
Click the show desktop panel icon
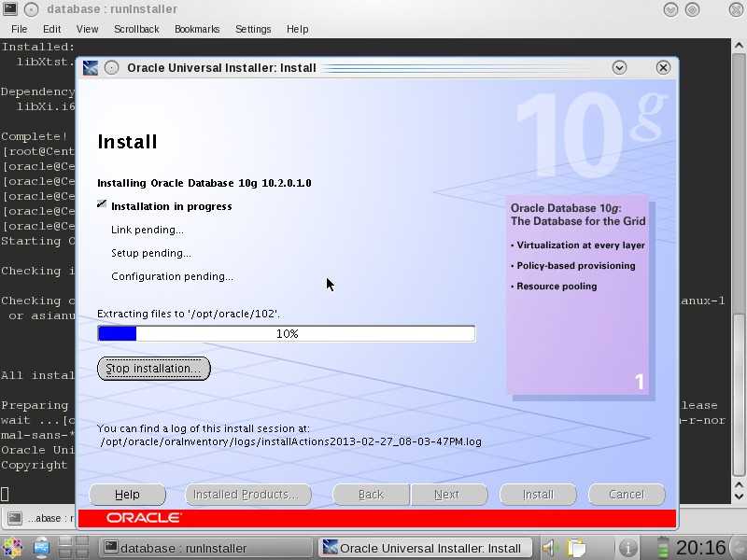click(x=41, y=548)
